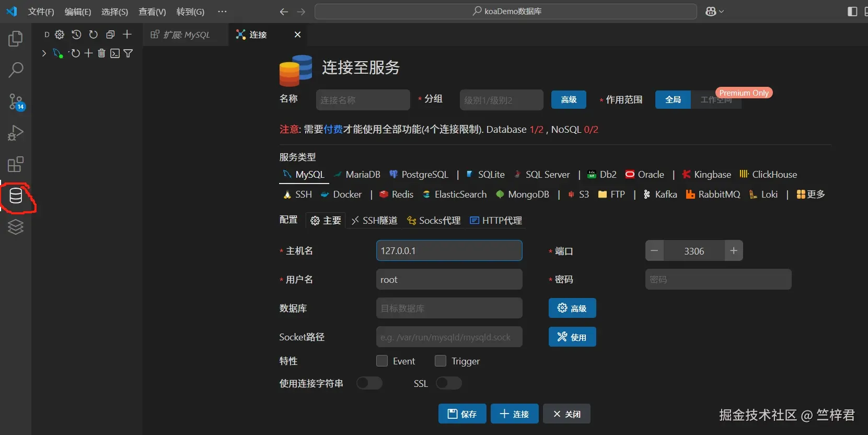Expand the MySQL connection tree node
Image resolution: width=868 pixels, height=435 pixels.
(44, 53)
